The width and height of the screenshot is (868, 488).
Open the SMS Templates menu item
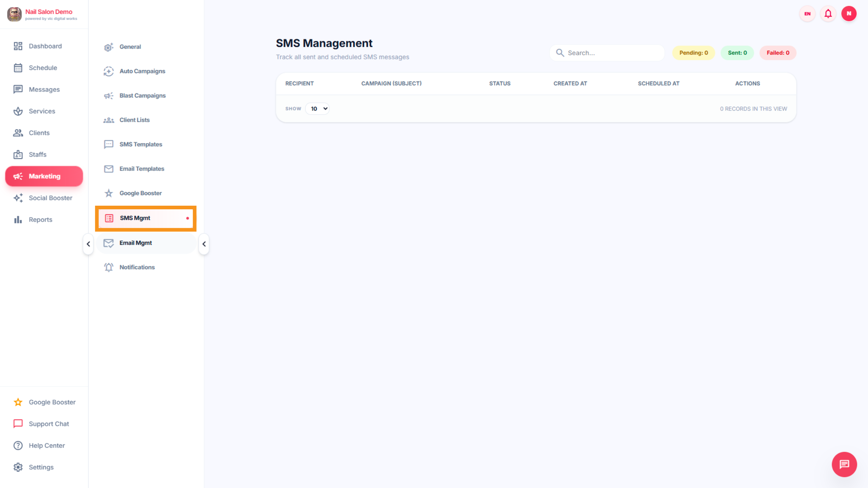(141, 144)
